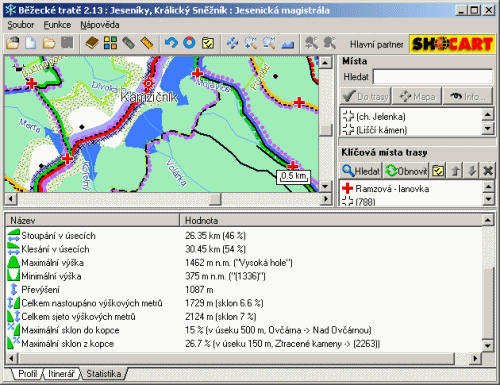500x385 pixels.
Task: Select Maximální sklon do kopce row
Action: 244,330
